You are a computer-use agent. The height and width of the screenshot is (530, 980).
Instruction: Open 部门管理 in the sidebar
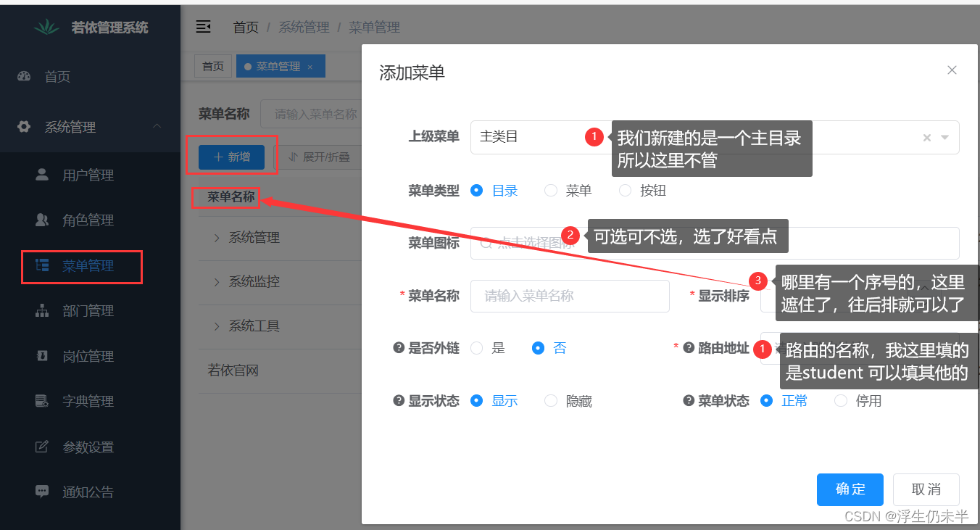[90, 310]
